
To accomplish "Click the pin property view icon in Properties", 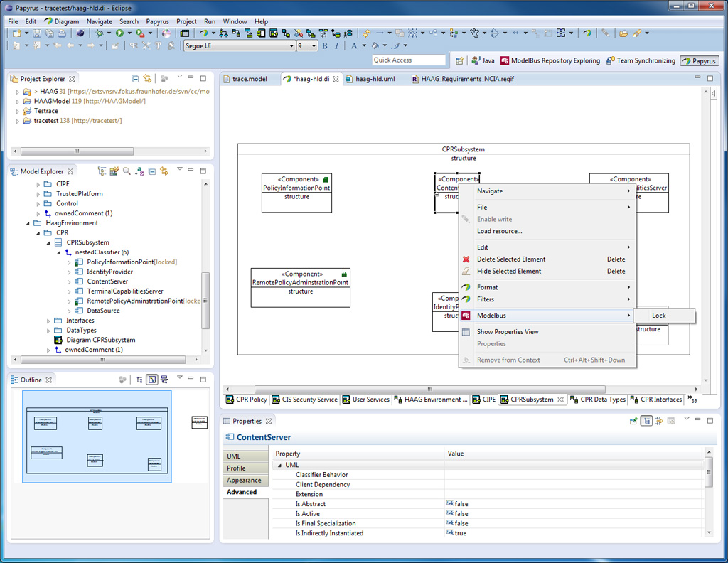I will (633, 421).
